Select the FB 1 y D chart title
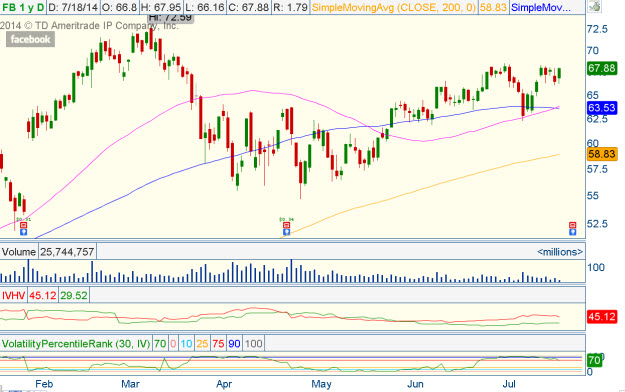The width and height of the screenshot is (625, 392). point(23,7)
